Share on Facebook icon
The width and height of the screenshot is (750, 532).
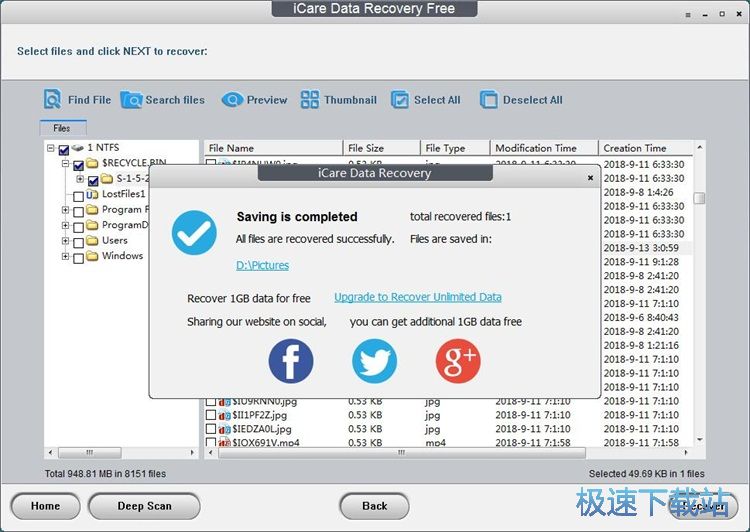click(291, 361)
